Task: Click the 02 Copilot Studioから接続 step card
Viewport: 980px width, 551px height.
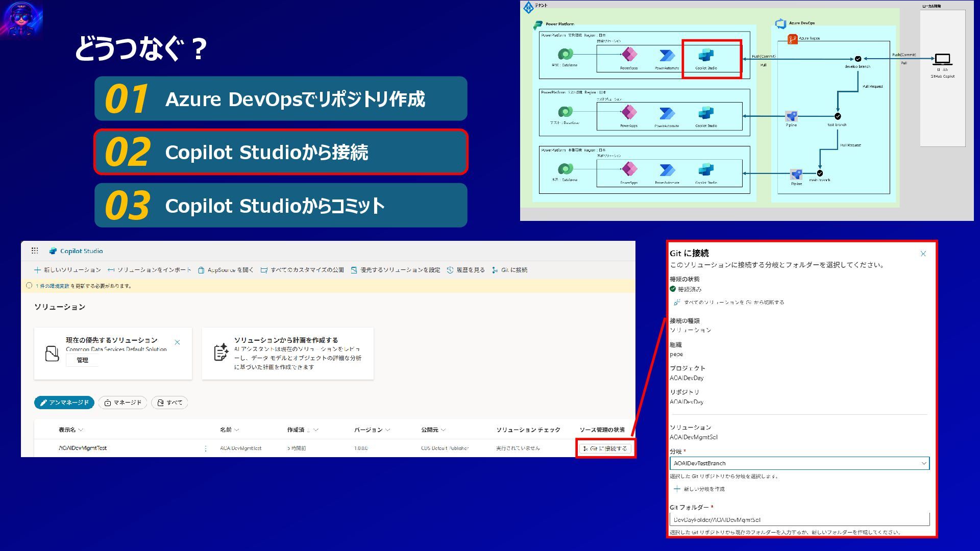Action: [x=281, y=152]
